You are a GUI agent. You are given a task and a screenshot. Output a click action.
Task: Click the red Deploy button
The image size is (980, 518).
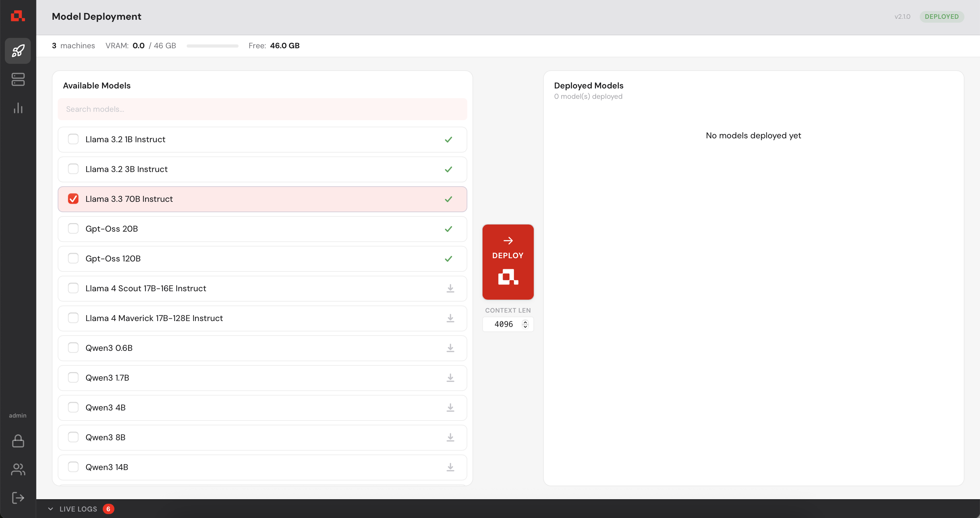click(507, 262)
